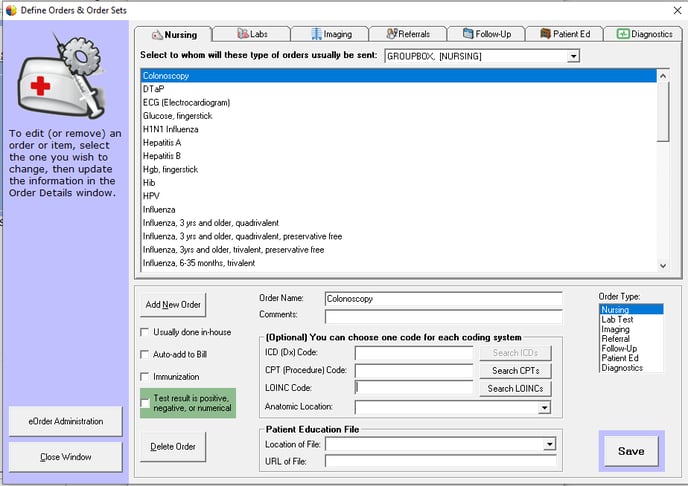Check the Immunization checkbox
Screen dimensions: 688x486
pyautogui.click(x=146, y=377)
